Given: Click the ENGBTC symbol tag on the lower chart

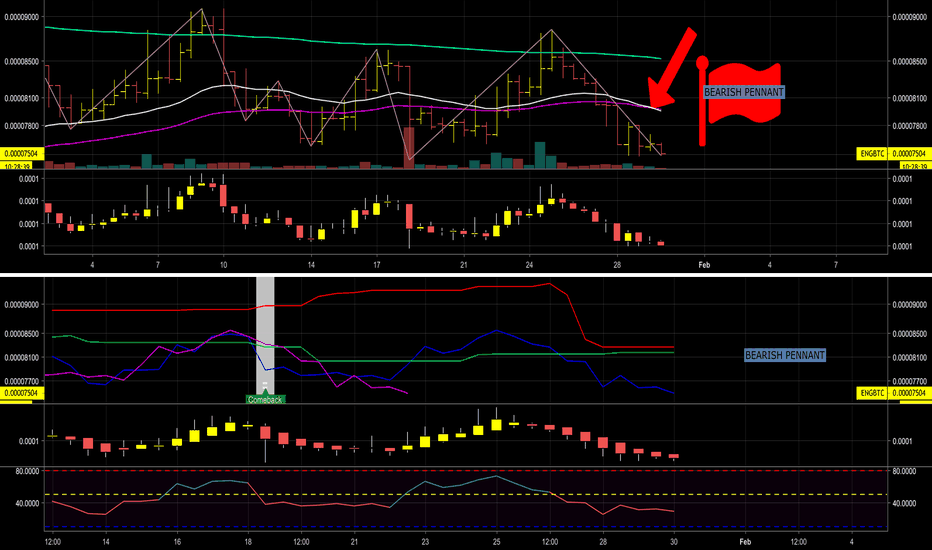Looking at the screenshot, I should [872, 393].
